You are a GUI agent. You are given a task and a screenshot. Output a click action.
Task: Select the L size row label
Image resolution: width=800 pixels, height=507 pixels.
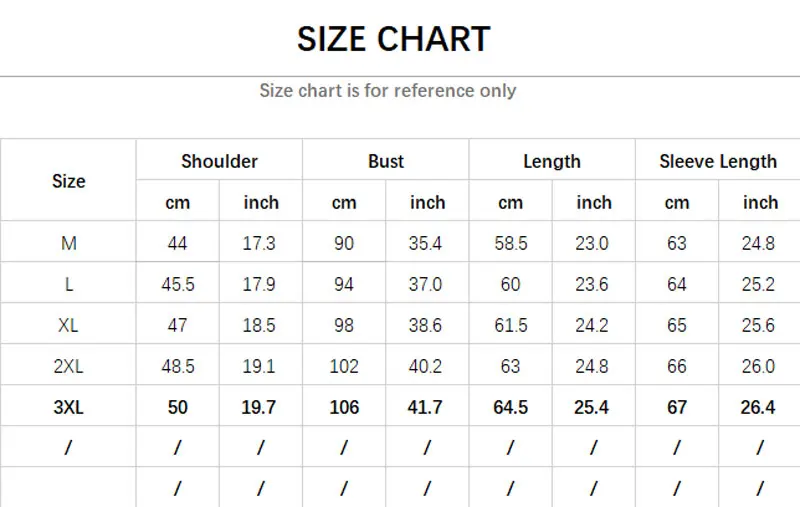(68, 284)
